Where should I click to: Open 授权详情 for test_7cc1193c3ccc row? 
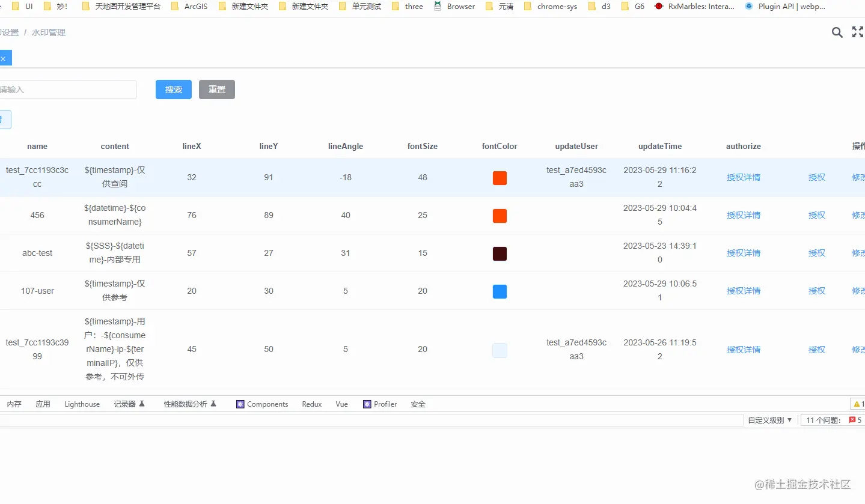[x=744, y=177]
